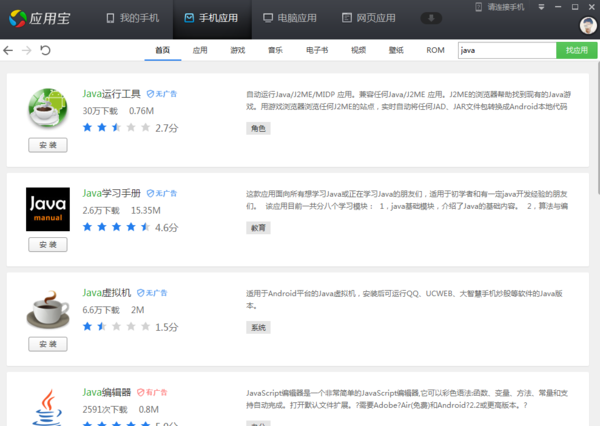Screen dimensions: 600x426
Task: Click the 30万下载 download count text
Action: pos(100,111)
